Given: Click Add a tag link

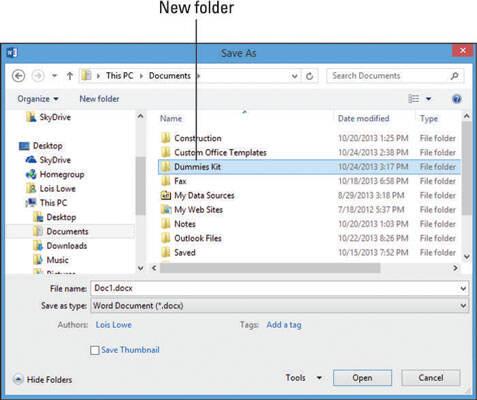Looking at the screenshot, I should pyautogui.click(x=284, y=325).
